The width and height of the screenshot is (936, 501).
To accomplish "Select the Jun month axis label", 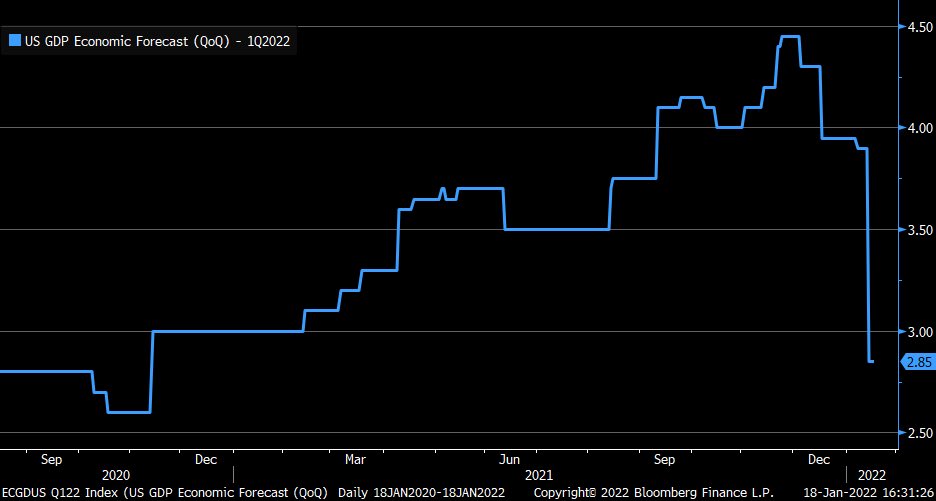I will [508, 459].
